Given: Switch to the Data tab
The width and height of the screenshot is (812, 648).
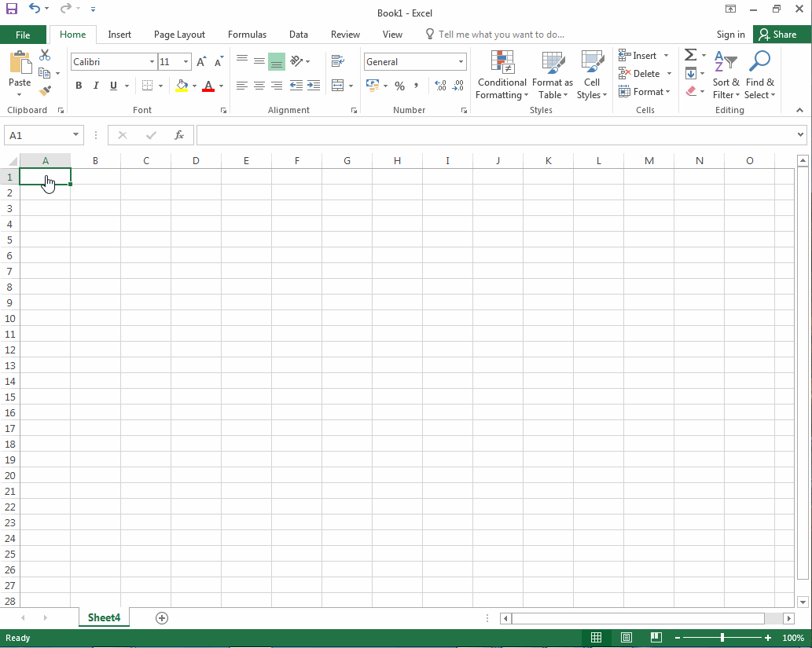Looking at the screenshot, I should (x=298, y=35).
